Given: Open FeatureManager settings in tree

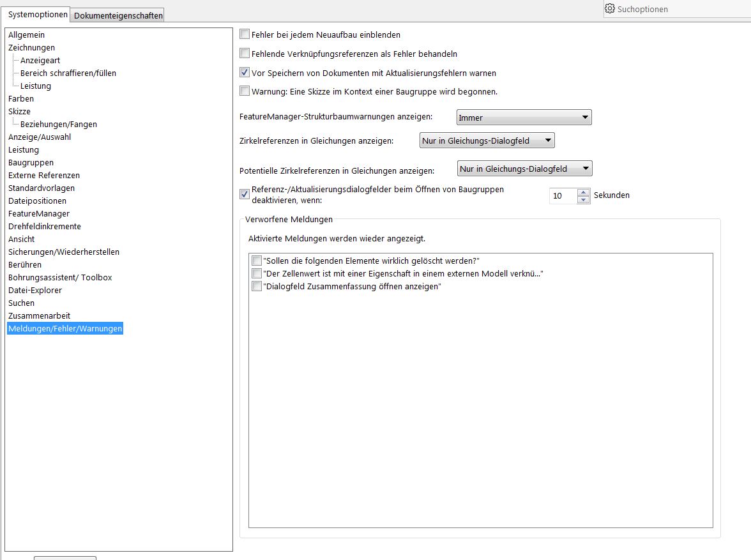Looking at the screenshot, I should pyautogui.click(x=39, y=214).
